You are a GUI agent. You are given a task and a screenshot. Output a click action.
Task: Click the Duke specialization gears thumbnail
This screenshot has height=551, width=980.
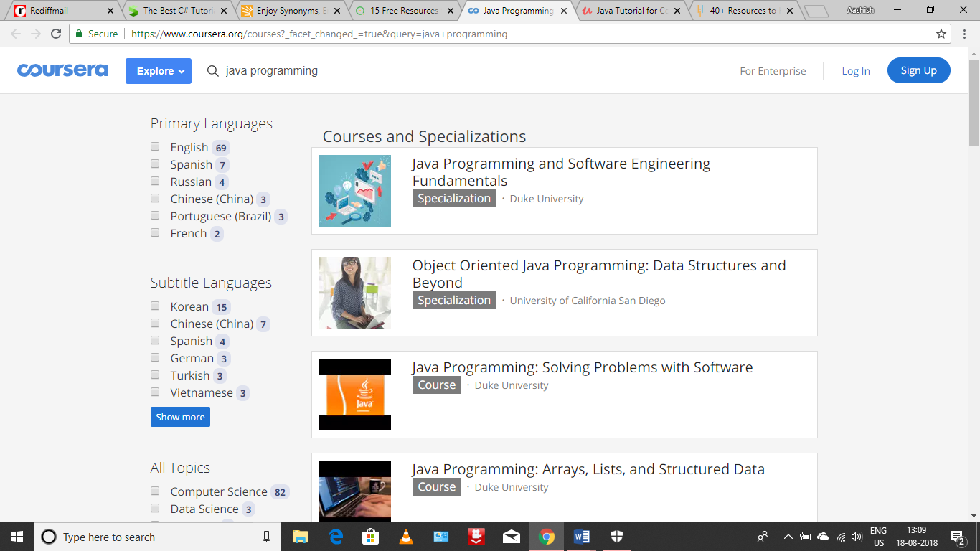[355, 191]
